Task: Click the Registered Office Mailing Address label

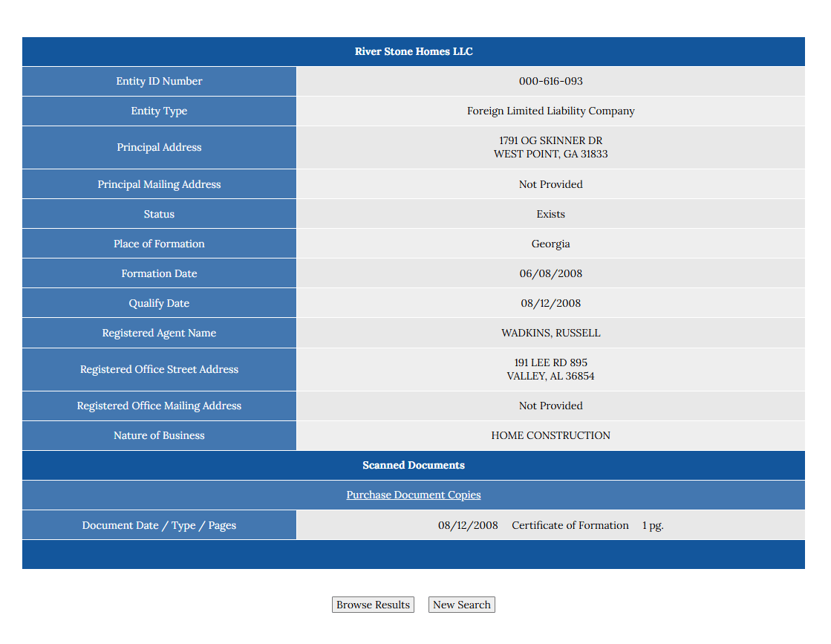Action: tap(159, 406)
